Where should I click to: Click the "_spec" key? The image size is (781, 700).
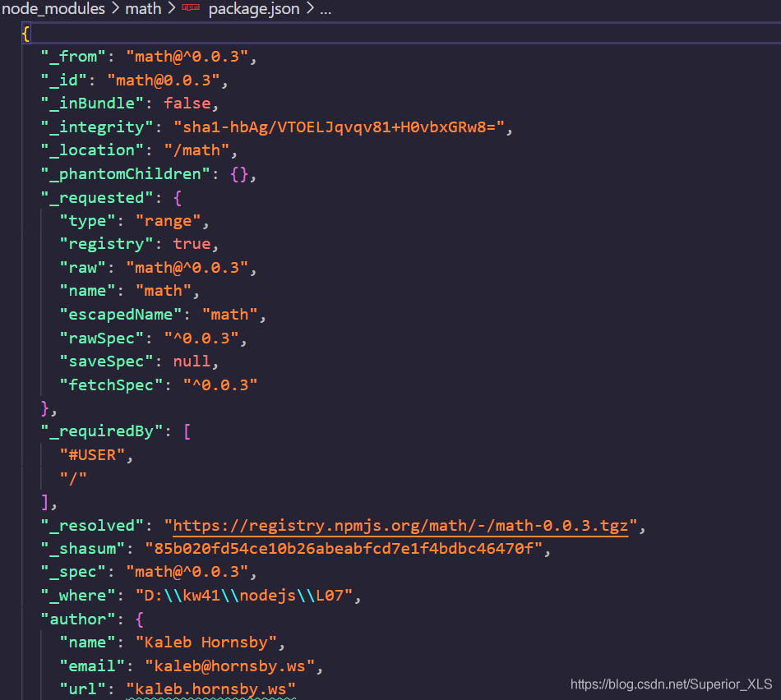pyautogui.click(x=73, y=572)
